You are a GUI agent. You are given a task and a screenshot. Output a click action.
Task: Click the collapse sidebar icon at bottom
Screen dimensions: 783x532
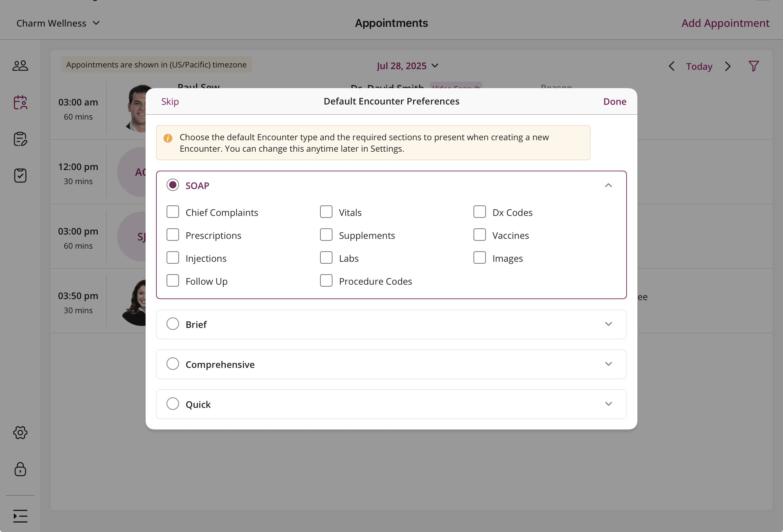pos(20,516)
